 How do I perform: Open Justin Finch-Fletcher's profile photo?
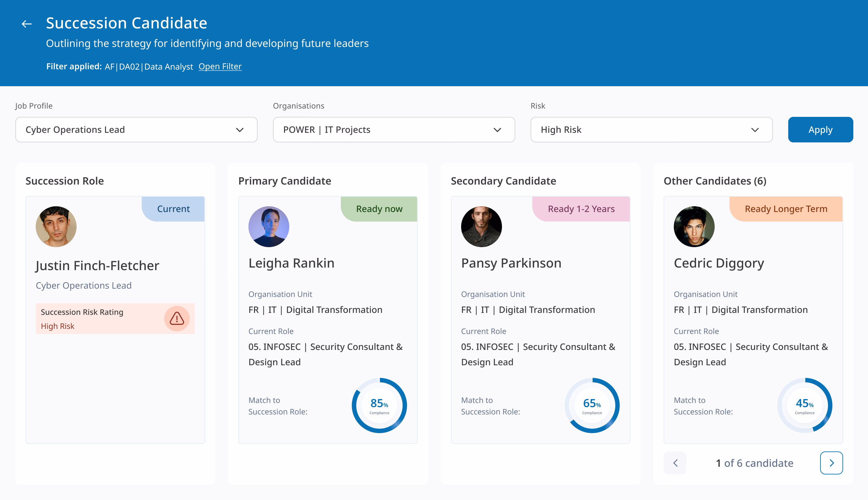click(56, 227)
